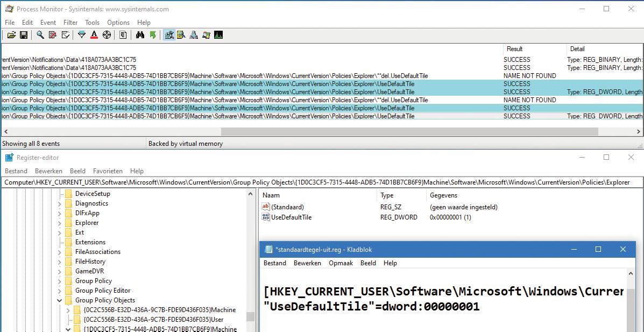Click the DeviceSetup folder icon
This screenshot has width=644, height=332.
pyautogui.click(x=68, y=194)
